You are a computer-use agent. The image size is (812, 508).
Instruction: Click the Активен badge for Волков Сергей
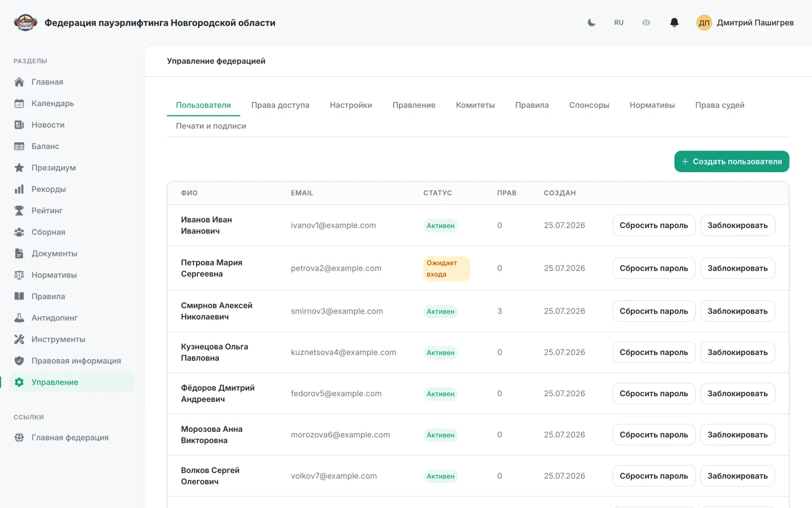click(441, 476)
